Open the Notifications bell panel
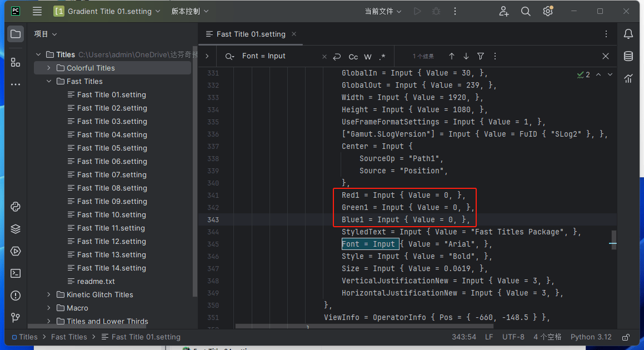 [628, 34]
